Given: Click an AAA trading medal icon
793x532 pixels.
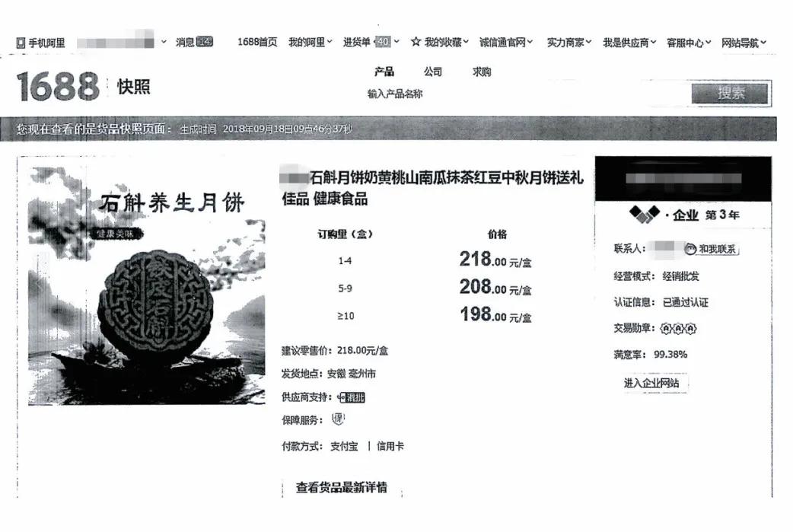Looking at the screenshot, I should [x=666, y=328].
